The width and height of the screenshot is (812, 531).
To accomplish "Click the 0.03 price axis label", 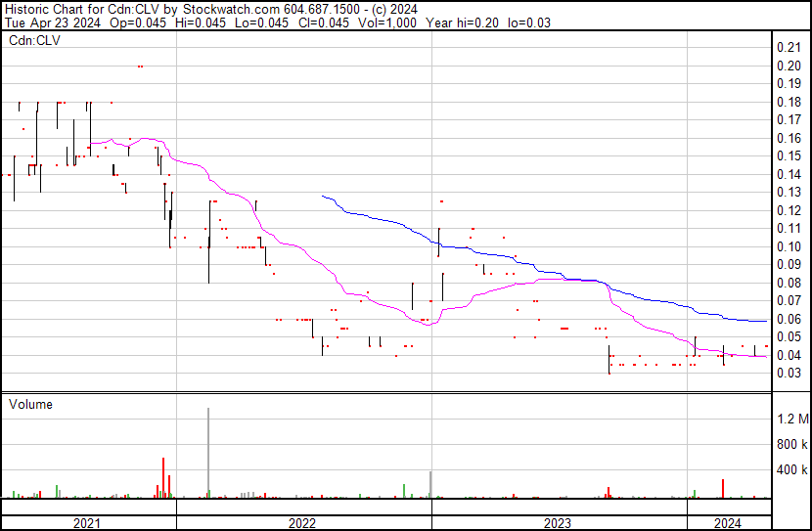I will coord(788,374).
